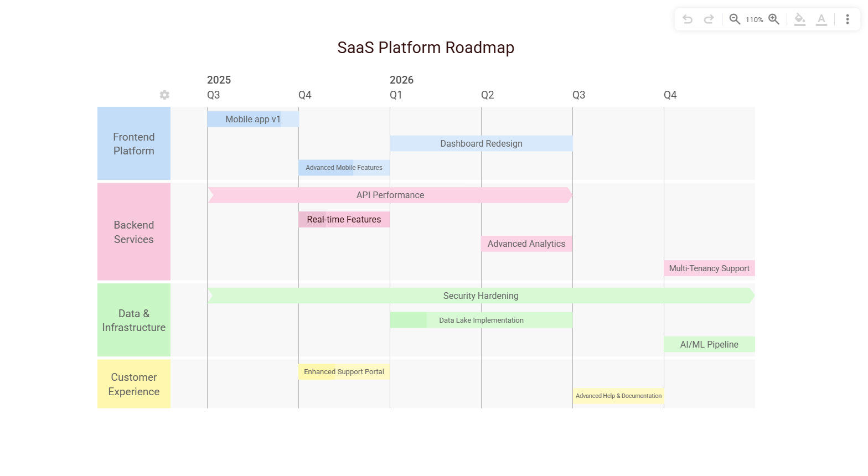Click the redo arrow icon
Image resolution: width=868 pixels, height=476 pixels.
click(x=709, y=19)
